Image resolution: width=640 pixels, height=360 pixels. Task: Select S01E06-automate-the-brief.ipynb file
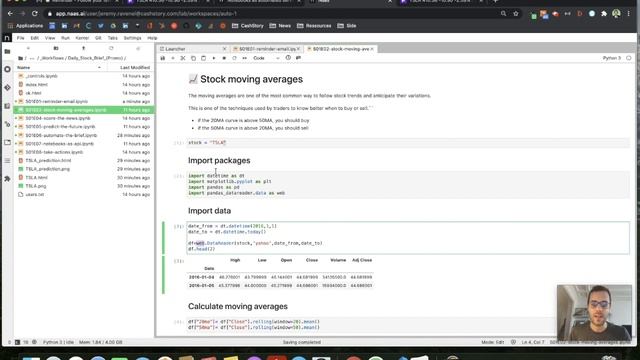84,135
